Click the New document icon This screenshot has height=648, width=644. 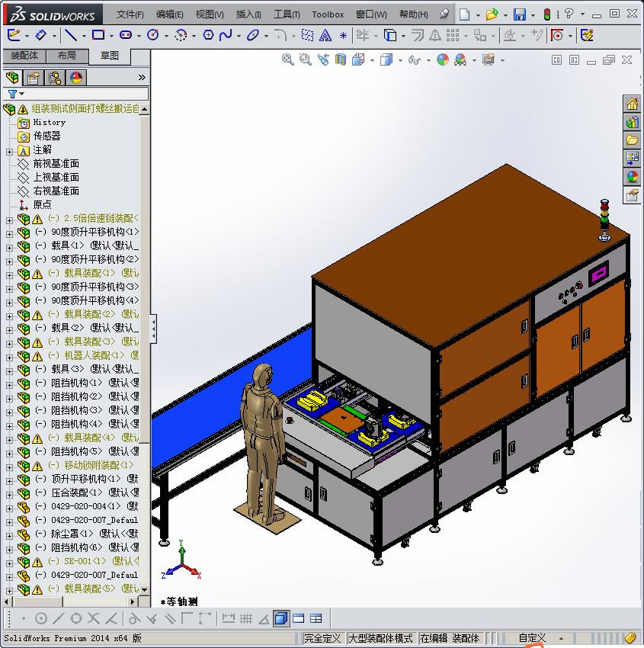click(x=465, y=14)
